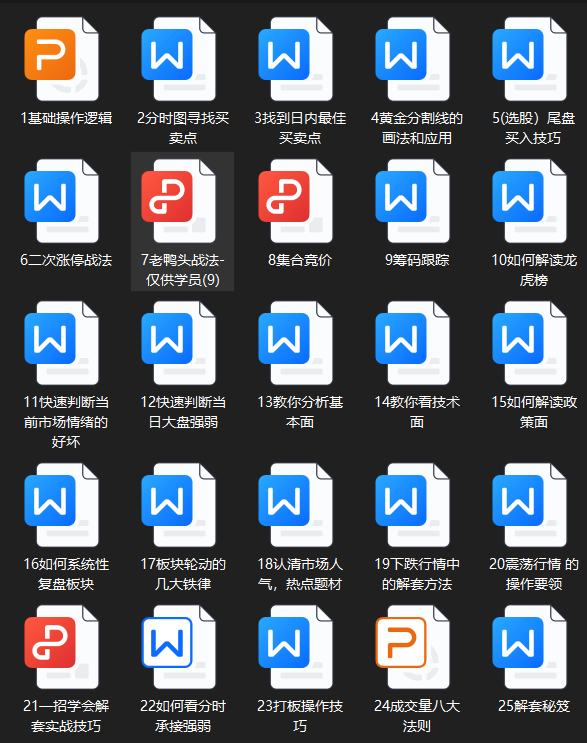Click the file name 17板块轮动的几大铁律
587x743 pixels.
coord(183,574)
